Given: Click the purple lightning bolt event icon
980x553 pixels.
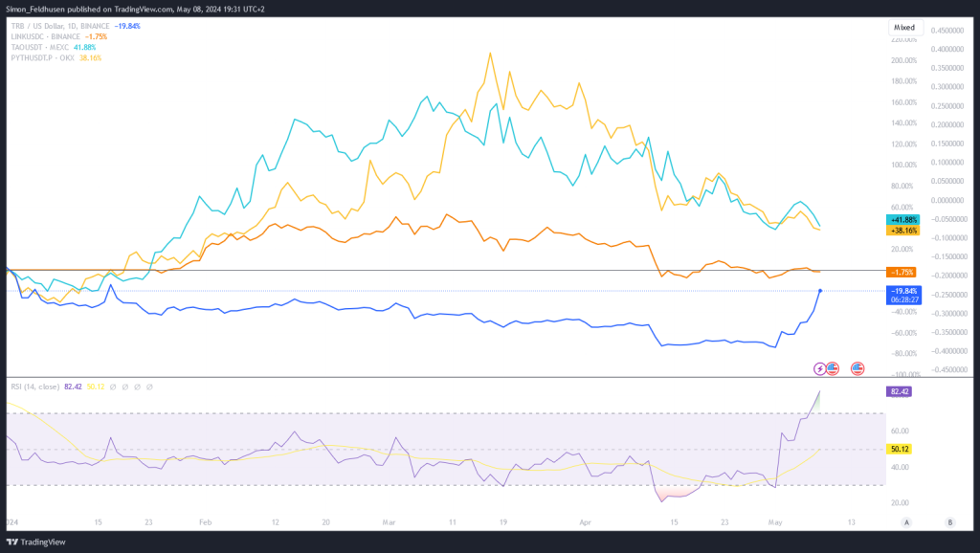Looking at the screenshot, I should pyautogui.click(x=819, y=368).
